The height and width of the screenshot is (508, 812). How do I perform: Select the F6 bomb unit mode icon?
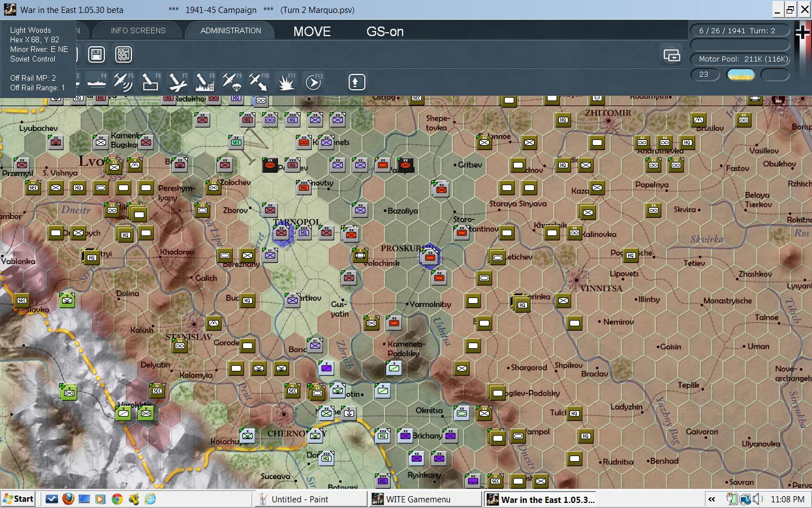point(150,82)
